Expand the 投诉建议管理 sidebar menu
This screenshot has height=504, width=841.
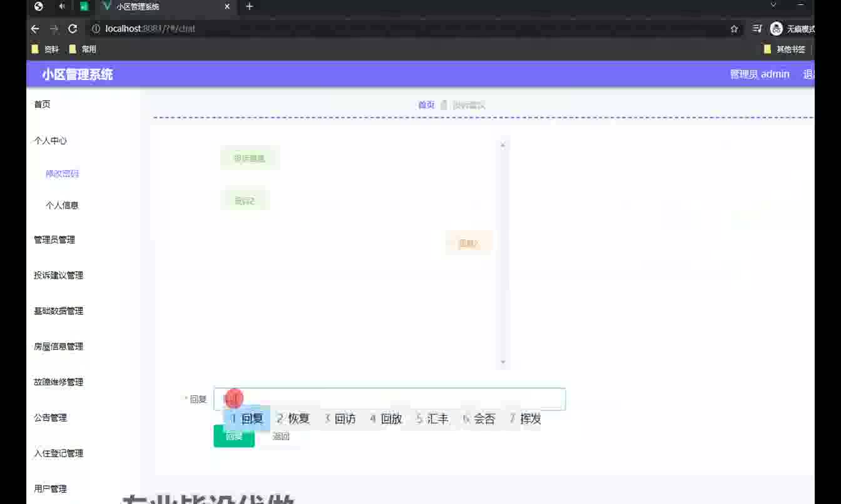coord(58,276)
